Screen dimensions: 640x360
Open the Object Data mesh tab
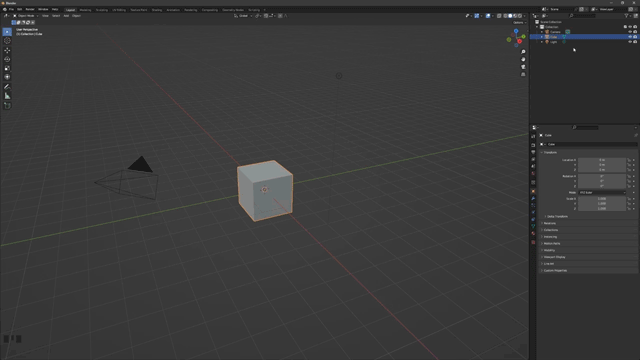point(533,226)
